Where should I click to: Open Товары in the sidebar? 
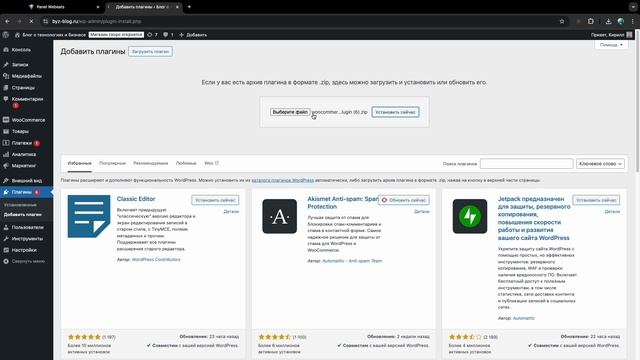20,131
